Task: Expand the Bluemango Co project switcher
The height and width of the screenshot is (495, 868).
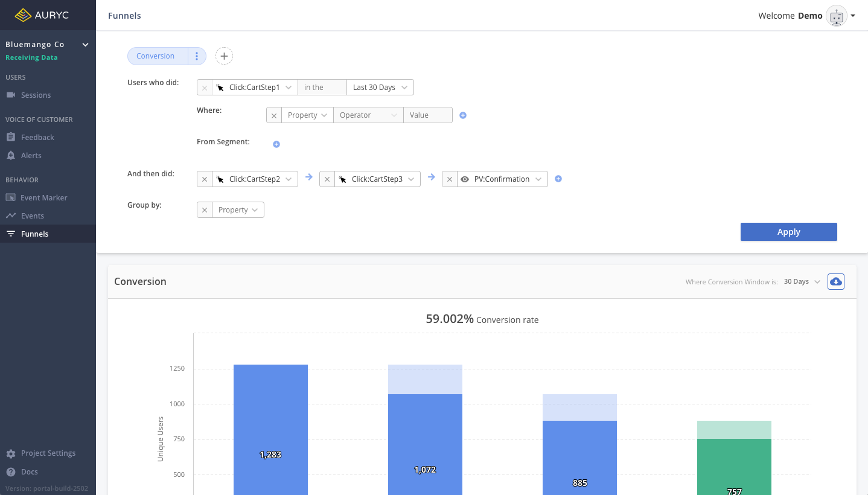Action: (x=85, y=45)
